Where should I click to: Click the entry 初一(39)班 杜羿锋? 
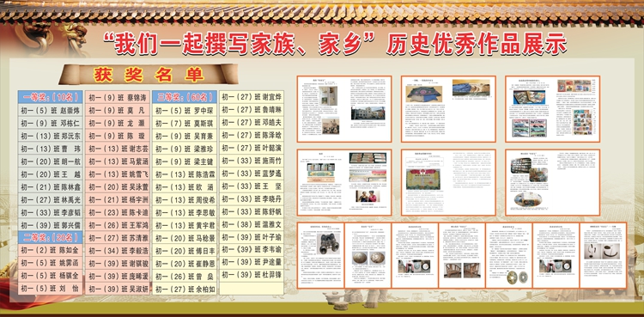252,275
